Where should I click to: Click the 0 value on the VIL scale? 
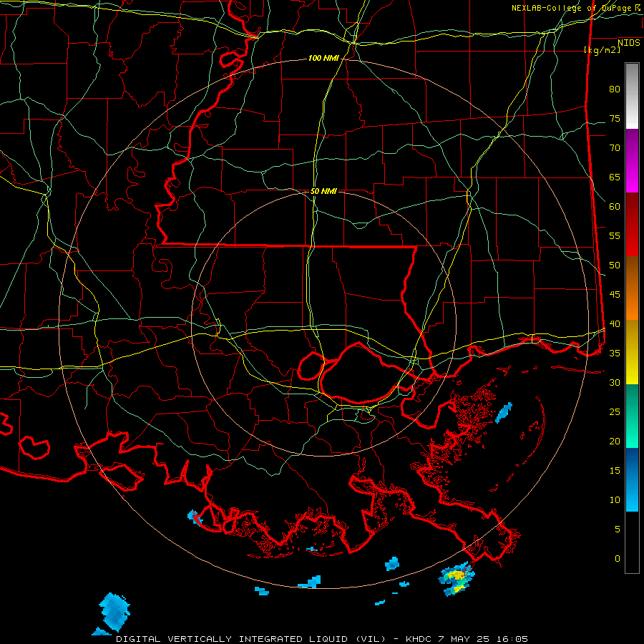pos(618,559)
